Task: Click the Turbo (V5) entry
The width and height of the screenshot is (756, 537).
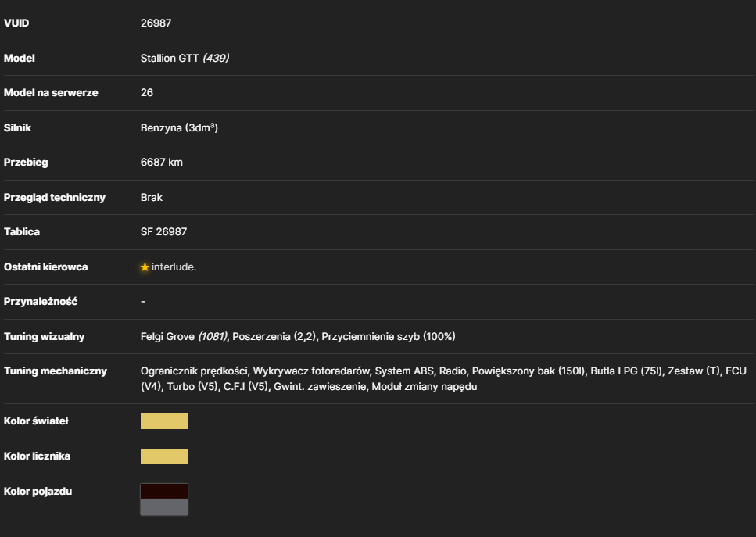Action: coord(192,387)
